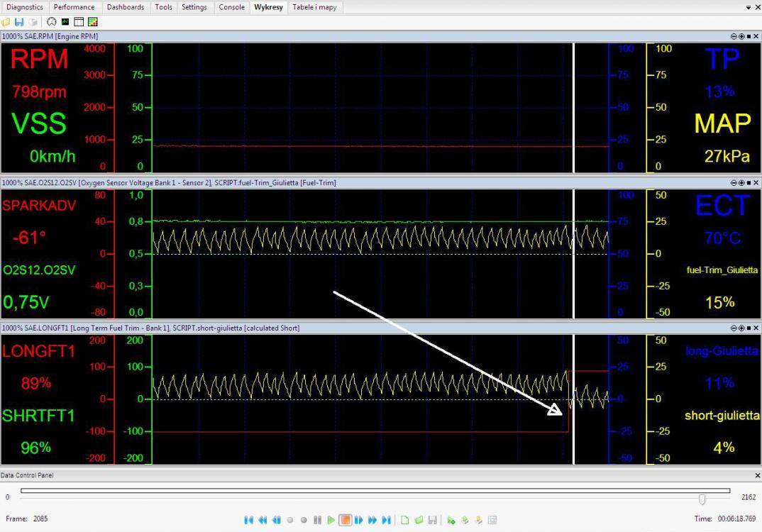The width and height of the screenshot is (762, 532).
Task: Zoom in the Oxygen Sensor chart with plus icon
Action: tap(741, 182)
